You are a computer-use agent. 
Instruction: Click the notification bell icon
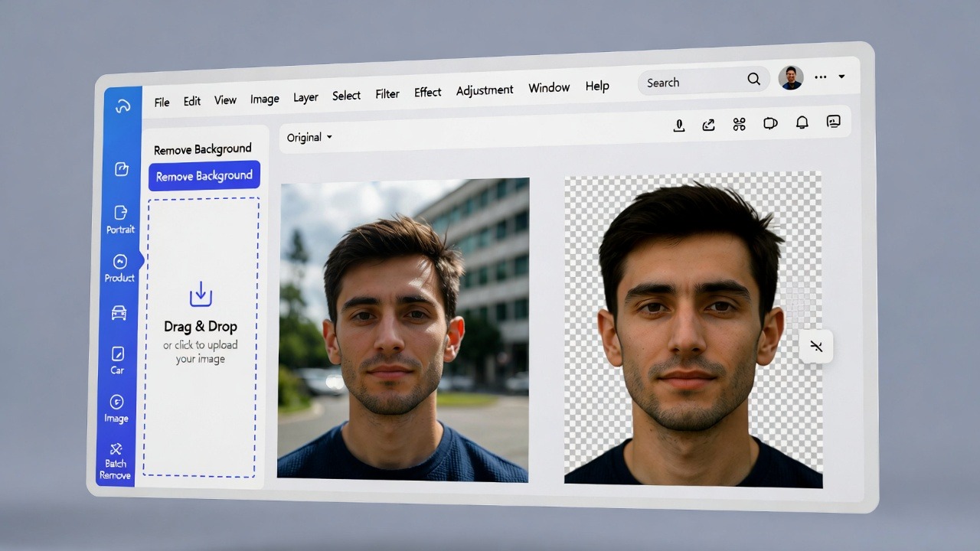(x=802, y=122)
